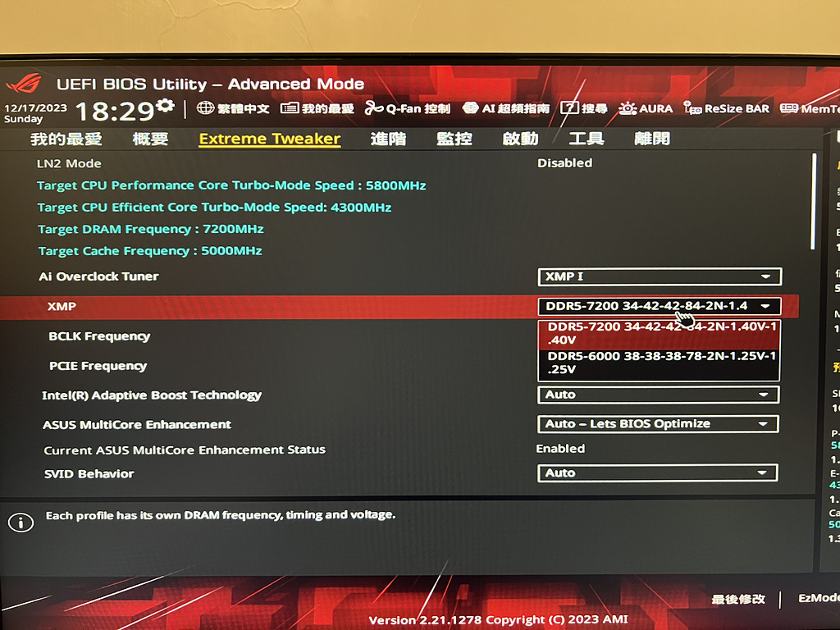Open the SVID Behavior dropdown

coord(657,473)
